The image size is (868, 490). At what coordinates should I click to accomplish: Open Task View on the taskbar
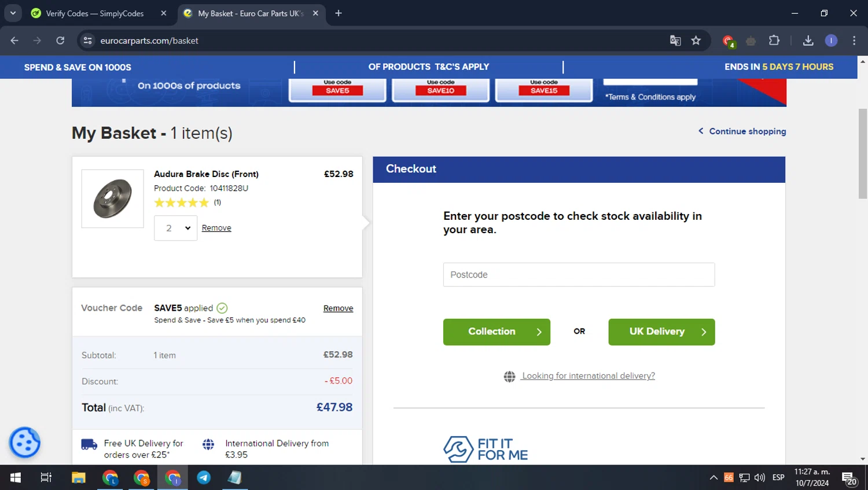tap(46, 477)
